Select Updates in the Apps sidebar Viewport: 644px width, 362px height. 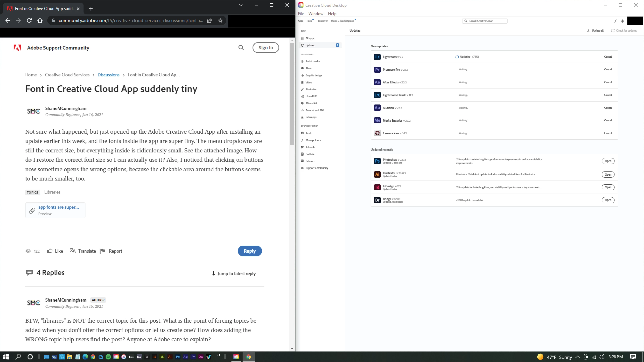(x=310, y=45)
